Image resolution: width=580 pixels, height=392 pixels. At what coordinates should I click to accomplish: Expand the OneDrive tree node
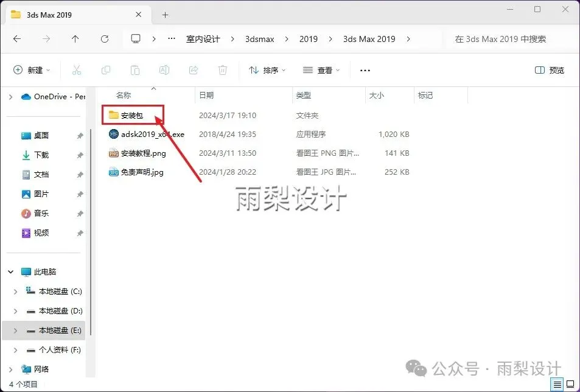tap(11, 97)
